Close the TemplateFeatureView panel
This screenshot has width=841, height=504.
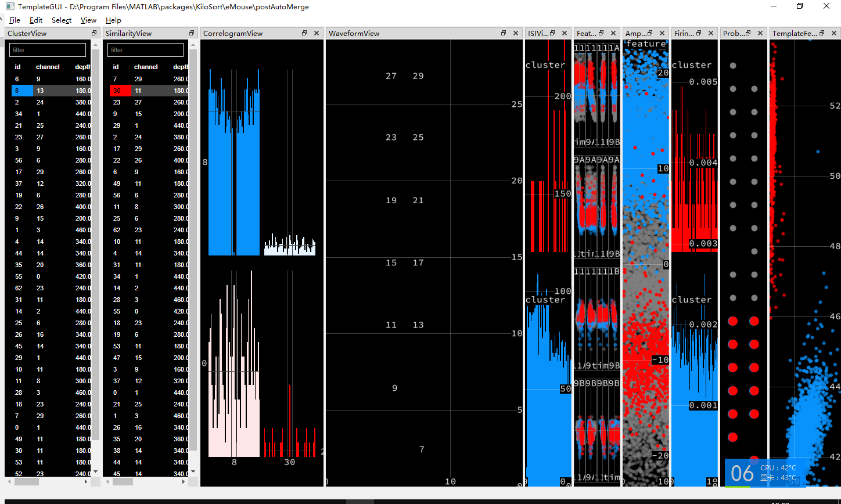pos(833,33)
